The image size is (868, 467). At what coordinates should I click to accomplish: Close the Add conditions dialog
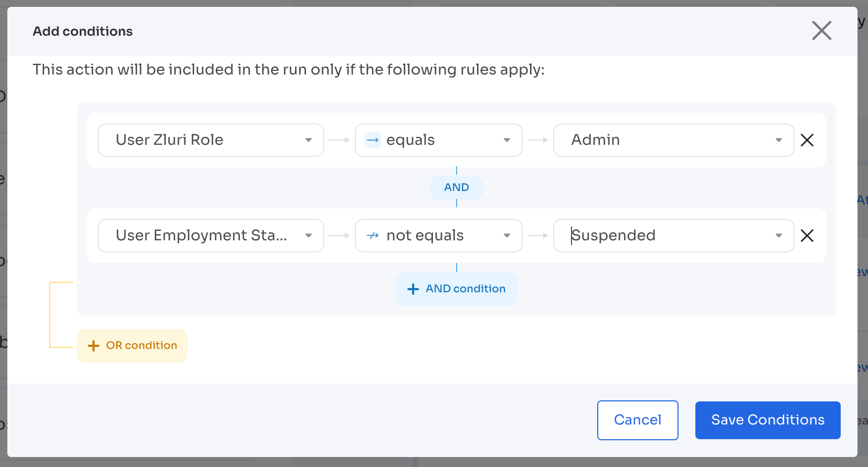(821, 31)
